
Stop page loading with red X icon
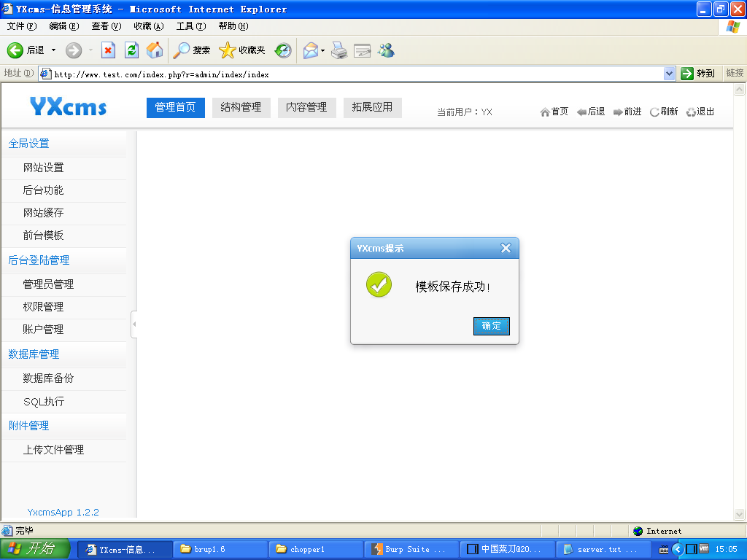[x=108, y=50]
